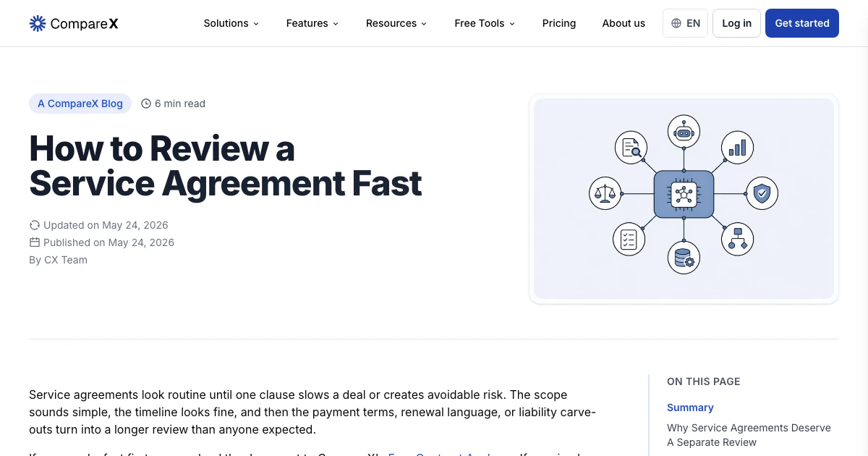Click the balance scales icon in illustration
Screen dimensions: 868x456
pos(605,193)
